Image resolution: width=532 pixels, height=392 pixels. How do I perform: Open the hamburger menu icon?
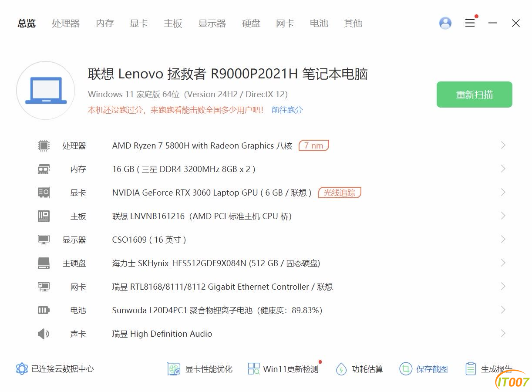(470, 23)
